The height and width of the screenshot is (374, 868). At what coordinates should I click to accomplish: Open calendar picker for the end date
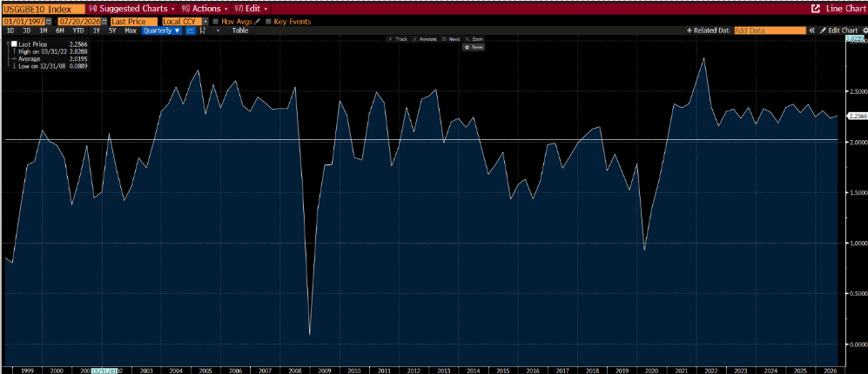pos(104,22)
